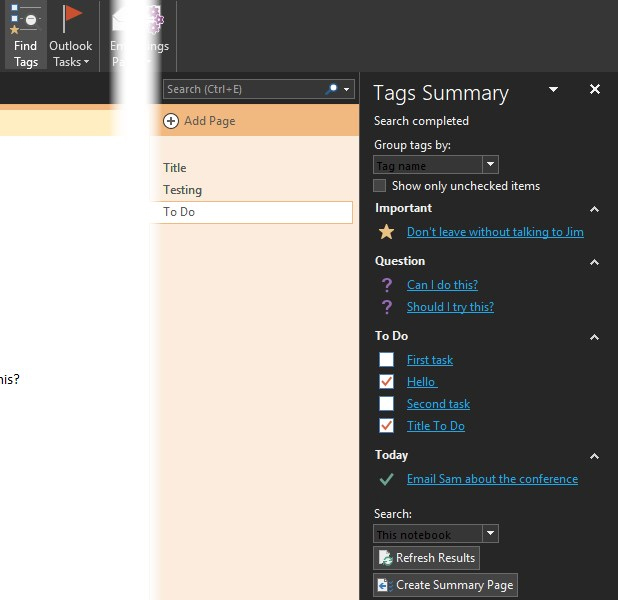Check the First task checkbox
The image size is (618, 600).
click(x=387, y=360)
